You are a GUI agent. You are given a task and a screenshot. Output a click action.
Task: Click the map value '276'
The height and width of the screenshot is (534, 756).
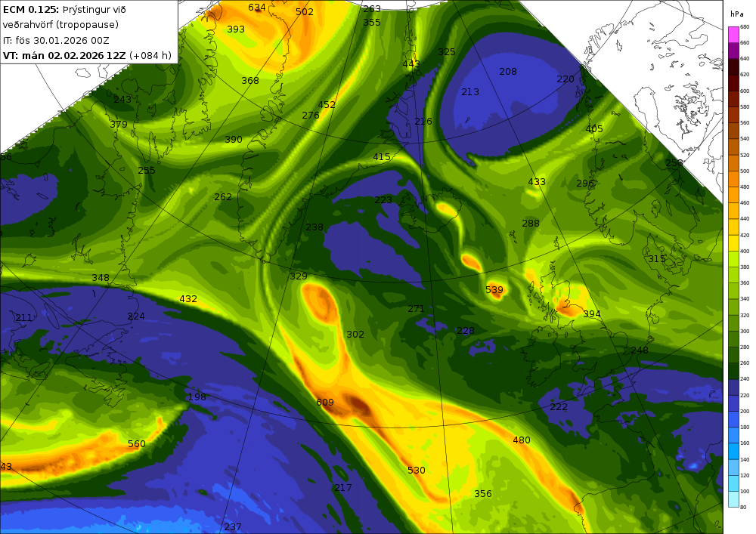point(311,116)
